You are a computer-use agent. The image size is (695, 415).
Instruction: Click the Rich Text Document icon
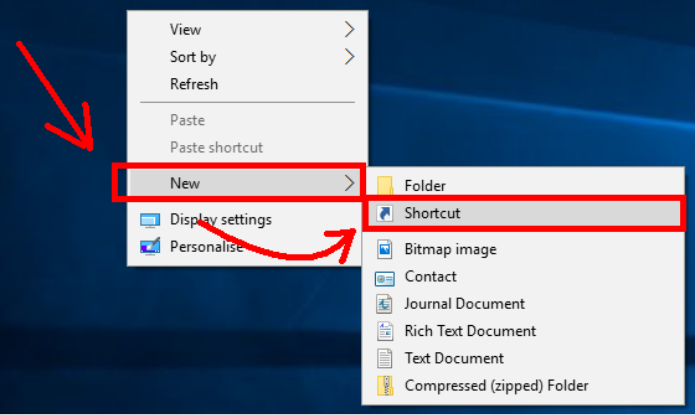click(x=385, y=331)
